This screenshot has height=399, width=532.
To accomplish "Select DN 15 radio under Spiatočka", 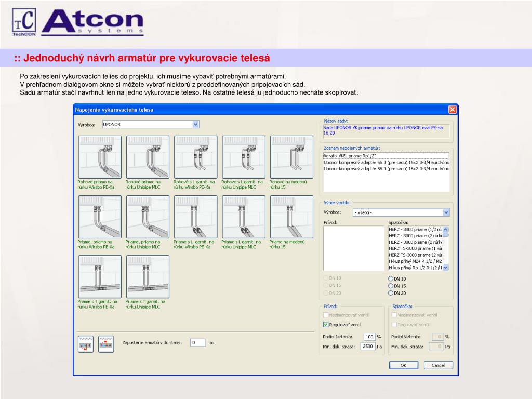I will coord(391,286).
